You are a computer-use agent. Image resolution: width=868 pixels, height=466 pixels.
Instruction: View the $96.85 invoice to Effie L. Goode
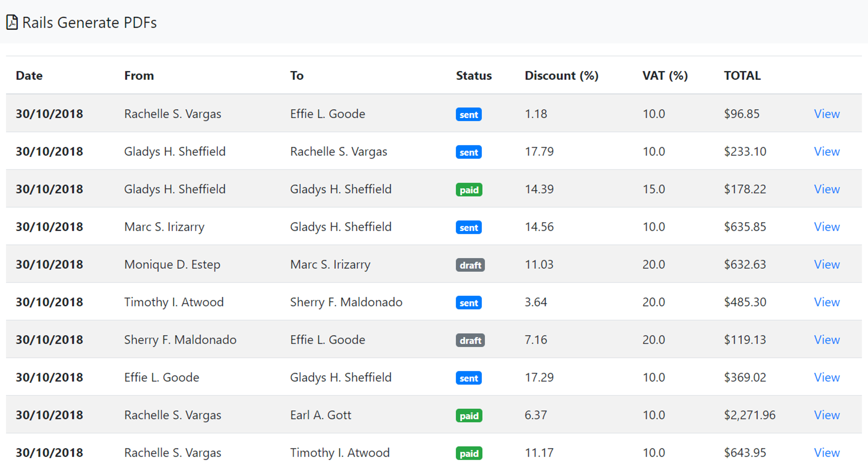tap(827, 114)
